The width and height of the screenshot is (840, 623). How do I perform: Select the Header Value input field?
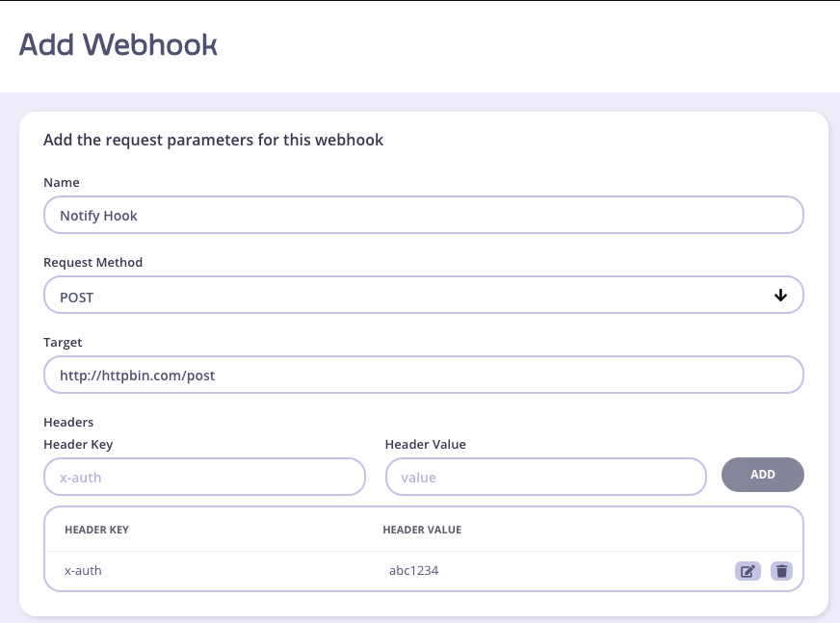545,477
